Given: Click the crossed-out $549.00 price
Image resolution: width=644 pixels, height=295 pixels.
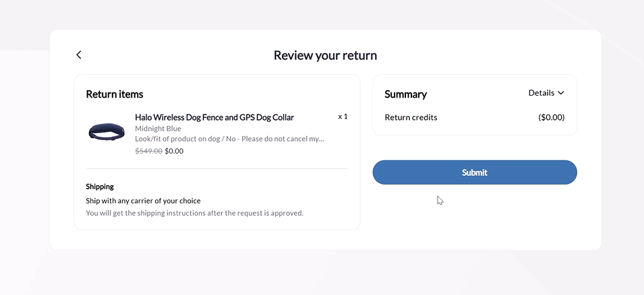Looking at the screenshot, I should point(148,151).
